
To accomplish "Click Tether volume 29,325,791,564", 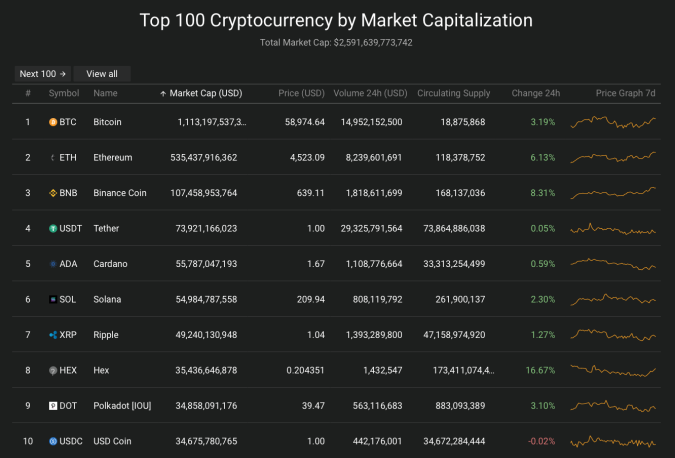I will (372, 229).
